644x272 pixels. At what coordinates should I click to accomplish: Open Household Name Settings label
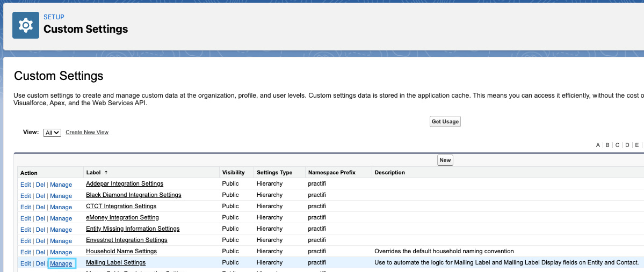click(121, 251)
